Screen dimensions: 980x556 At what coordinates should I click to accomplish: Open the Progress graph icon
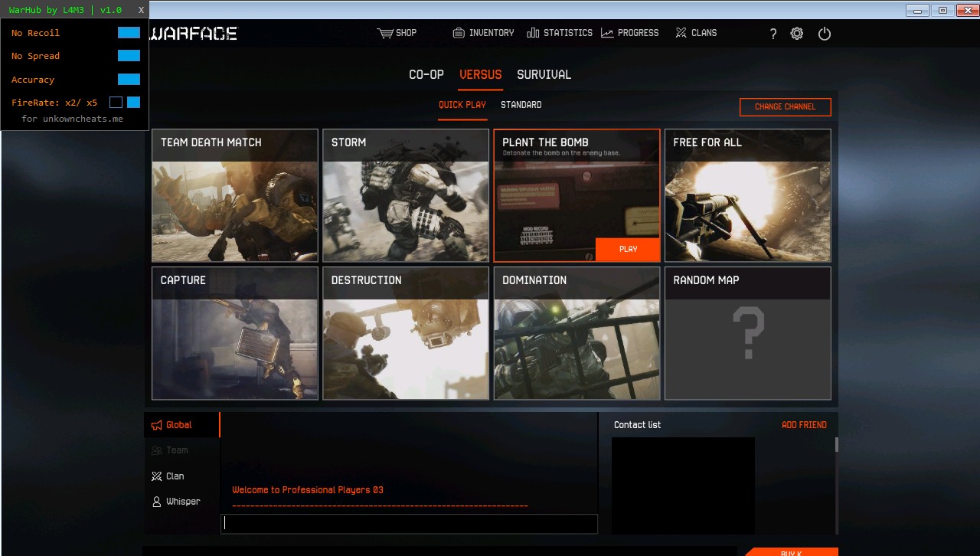coord(607,33)
